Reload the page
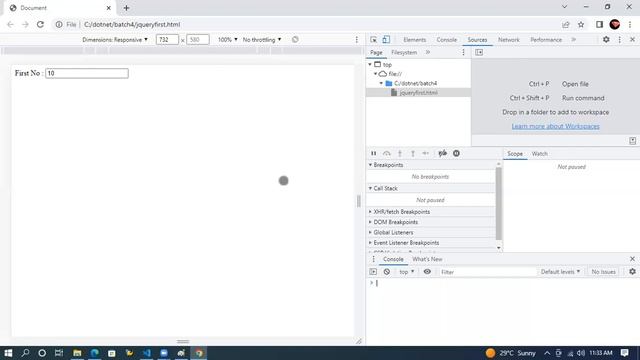The image size is (640, 360). click(x=40, y=24)
